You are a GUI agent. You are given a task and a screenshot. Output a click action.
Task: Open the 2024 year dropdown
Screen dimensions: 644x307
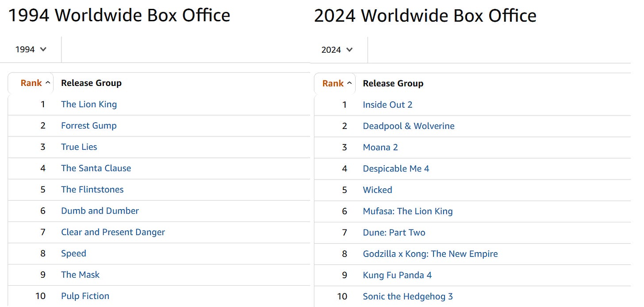(x=337, y=50)
